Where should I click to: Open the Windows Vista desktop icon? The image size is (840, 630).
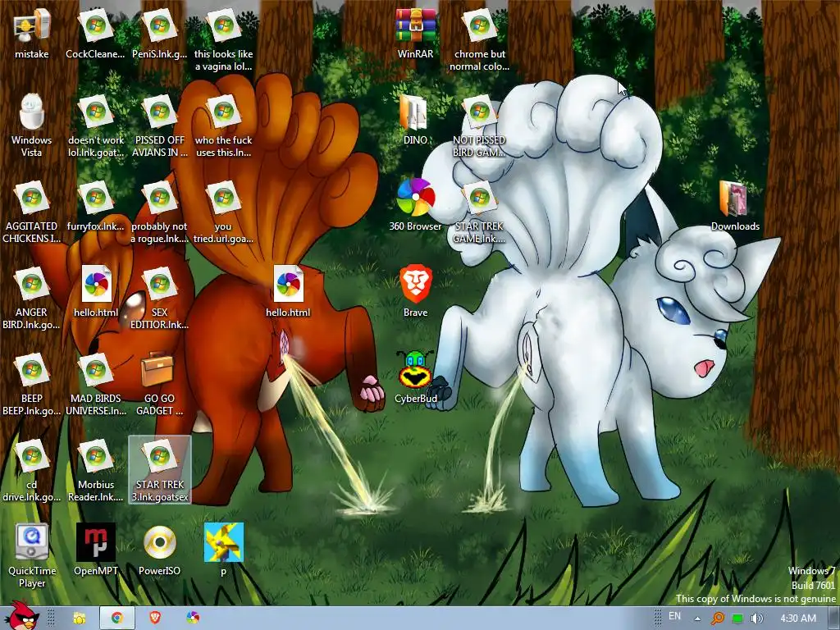pos(32,126)
